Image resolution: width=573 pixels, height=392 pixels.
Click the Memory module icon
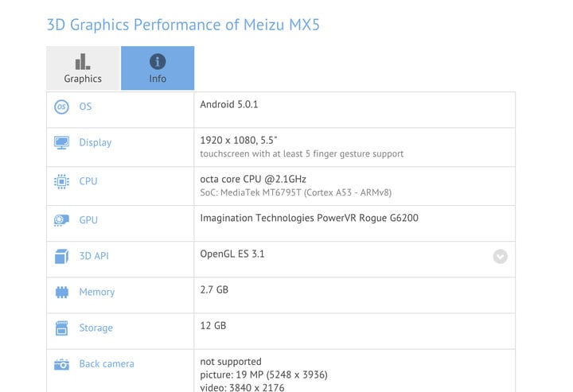click(61, 293)
